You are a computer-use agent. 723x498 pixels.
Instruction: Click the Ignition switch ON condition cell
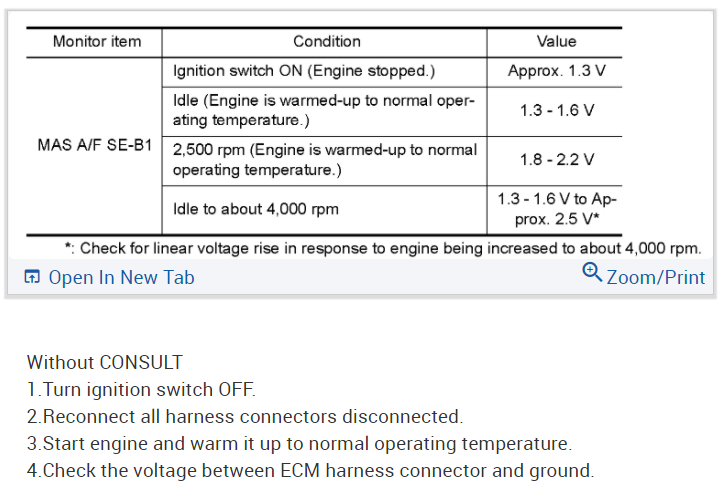[305, 72]
